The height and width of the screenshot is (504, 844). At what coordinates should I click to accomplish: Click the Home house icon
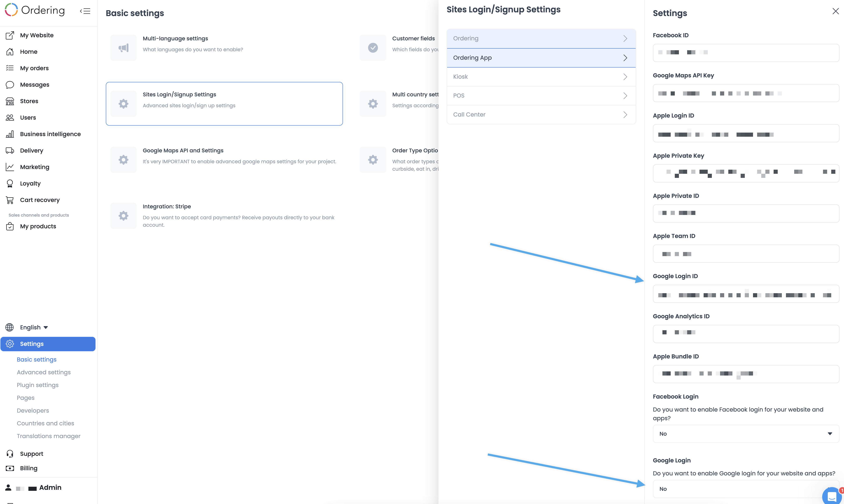[10, 52]
